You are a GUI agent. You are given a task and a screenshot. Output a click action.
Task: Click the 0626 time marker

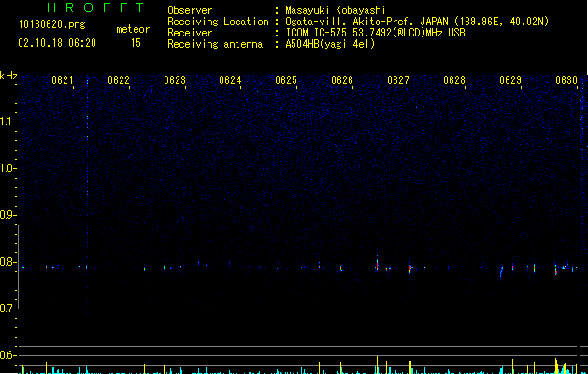pos(342,80)
